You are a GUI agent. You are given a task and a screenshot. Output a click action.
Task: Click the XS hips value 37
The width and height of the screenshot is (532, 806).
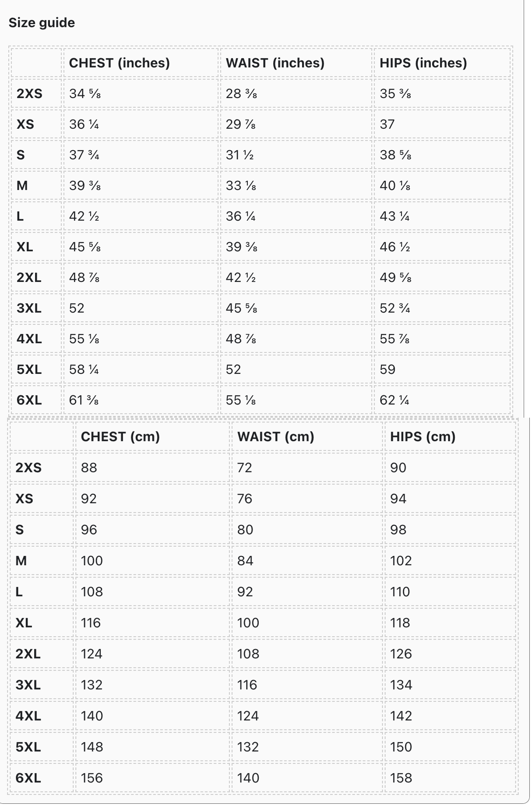[x=387, y=124]
